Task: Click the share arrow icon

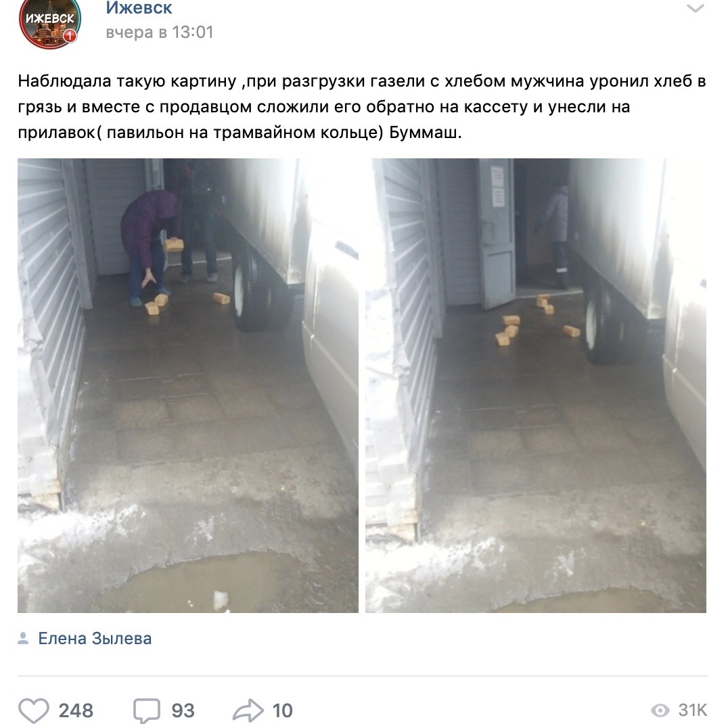Action: tap(248, 710)
